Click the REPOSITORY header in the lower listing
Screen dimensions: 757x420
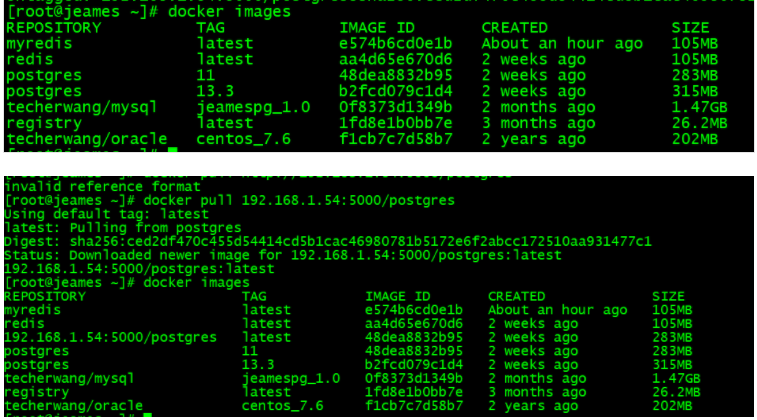pyautogui.click(x=45, y=296)
